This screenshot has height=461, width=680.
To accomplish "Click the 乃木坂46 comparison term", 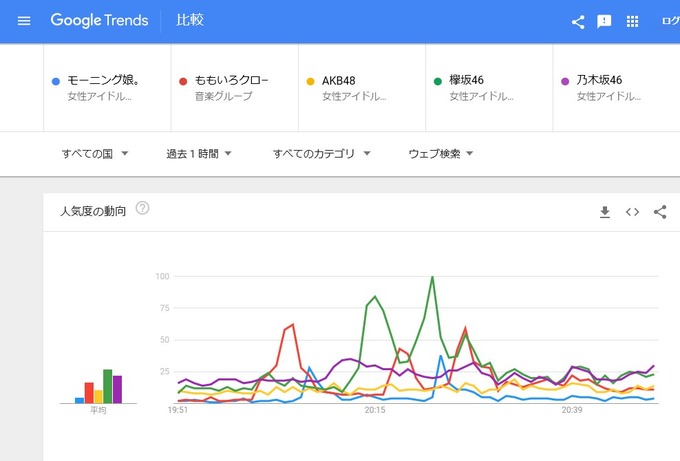I will 599,81.
